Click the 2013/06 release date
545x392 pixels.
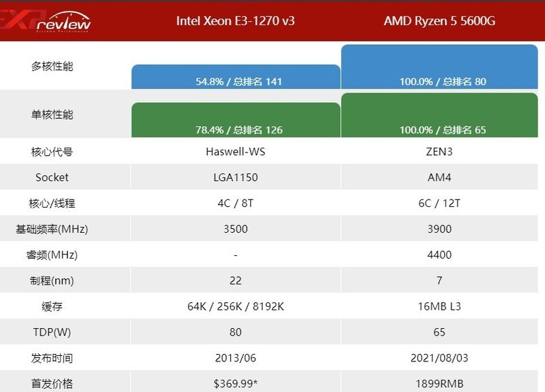235,358
